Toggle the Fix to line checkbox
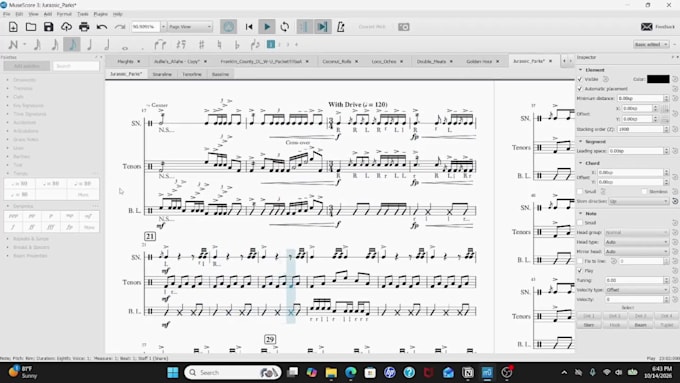Screen dimensions: 680x383 click(x=580, y=261)
